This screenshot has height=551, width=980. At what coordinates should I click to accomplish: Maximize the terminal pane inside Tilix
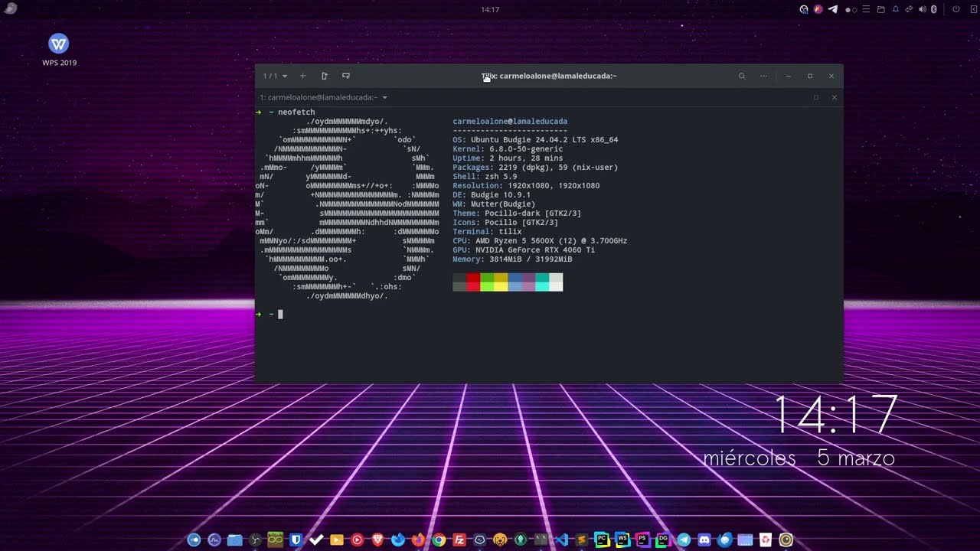coord(816,97)
